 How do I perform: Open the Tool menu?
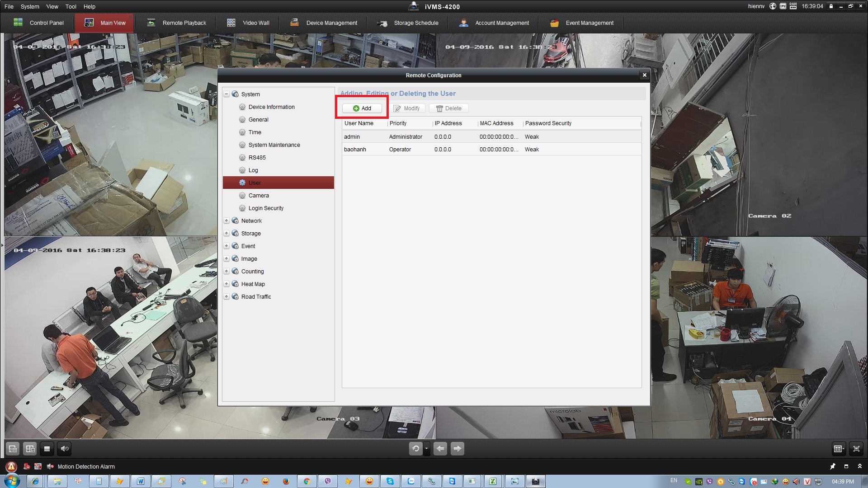tap(71, 7)
